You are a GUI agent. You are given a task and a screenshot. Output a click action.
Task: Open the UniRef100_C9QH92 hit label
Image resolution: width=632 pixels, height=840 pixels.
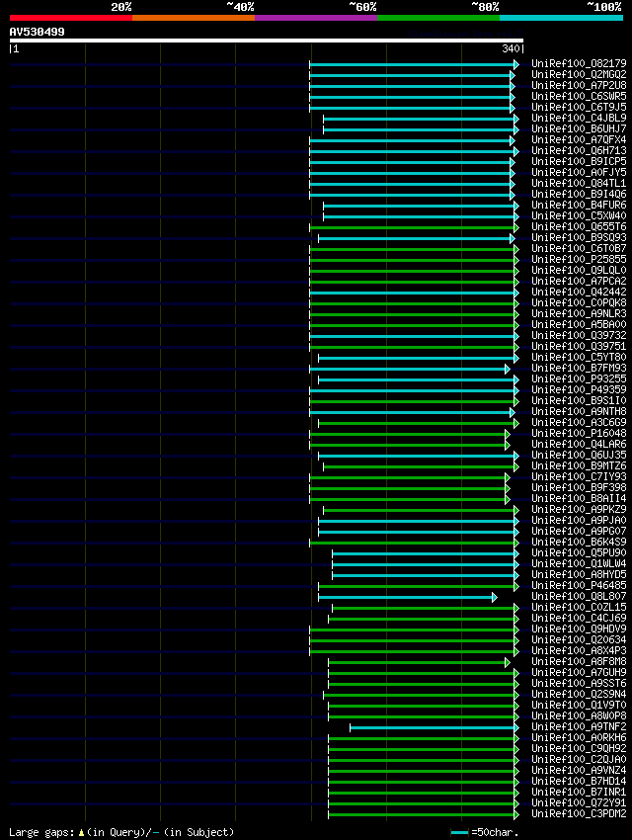(x=579, y=748)
